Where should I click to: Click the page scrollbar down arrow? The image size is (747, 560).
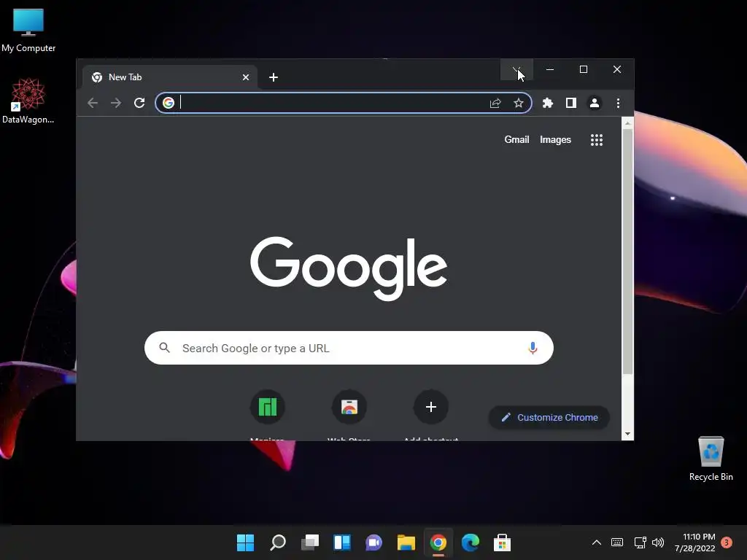tap(627, 434)
